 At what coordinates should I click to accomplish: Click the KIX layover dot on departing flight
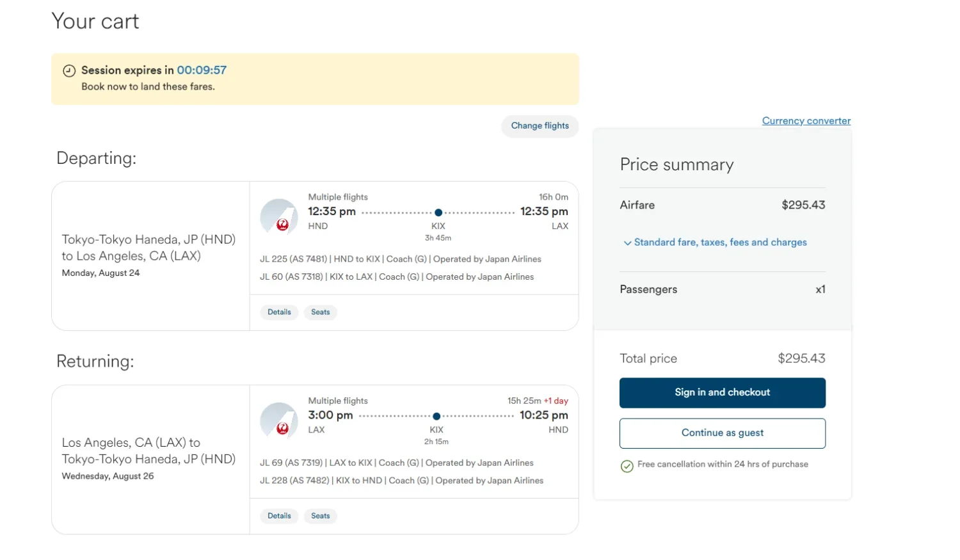coord(438,212)
